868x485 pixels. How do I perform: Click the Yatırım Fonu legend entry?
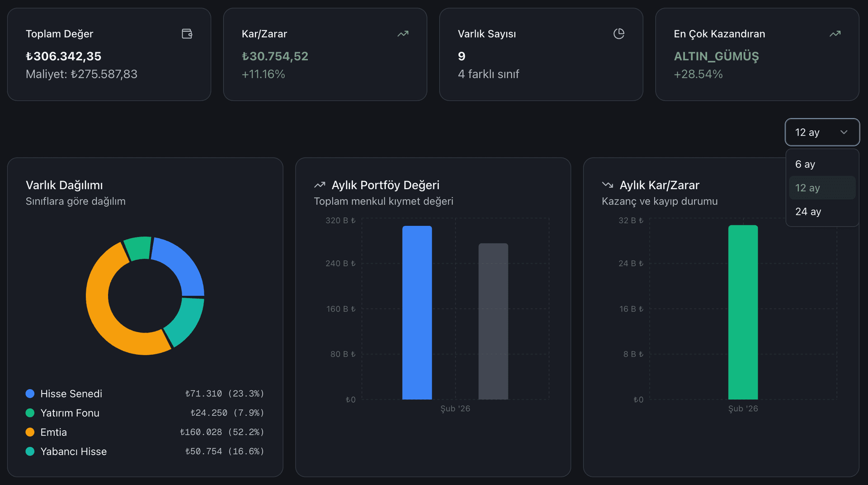(x=70, y=413)
